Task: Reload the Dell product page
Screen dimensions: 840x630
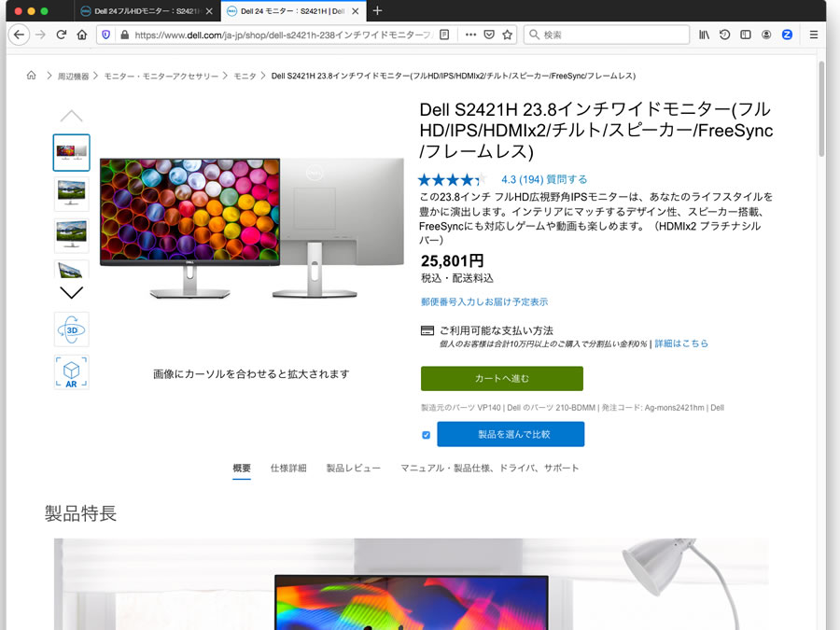Action: (x=61, y=35)
